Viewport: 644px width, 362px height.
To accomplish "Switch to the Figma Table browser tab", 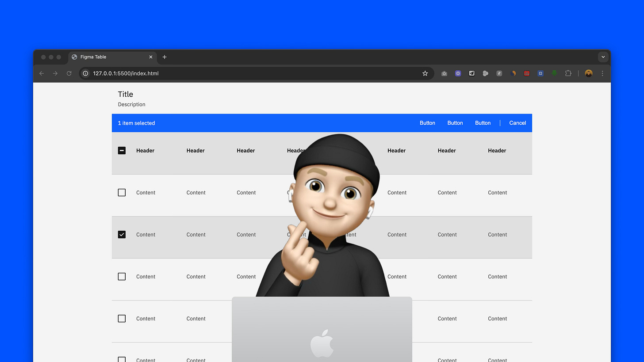I will coord(106,57).
